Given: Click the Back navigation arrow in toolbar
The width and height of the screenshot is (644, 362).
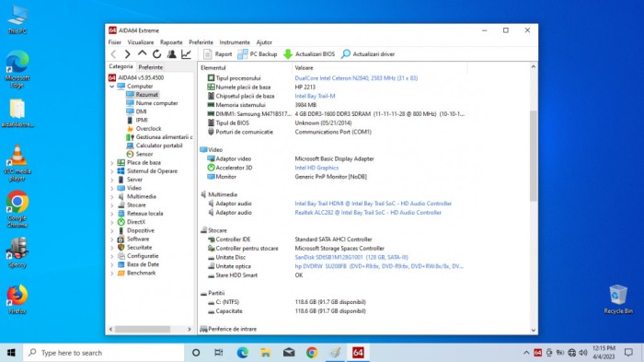Looking at the screenshot, I should (114, 54).
